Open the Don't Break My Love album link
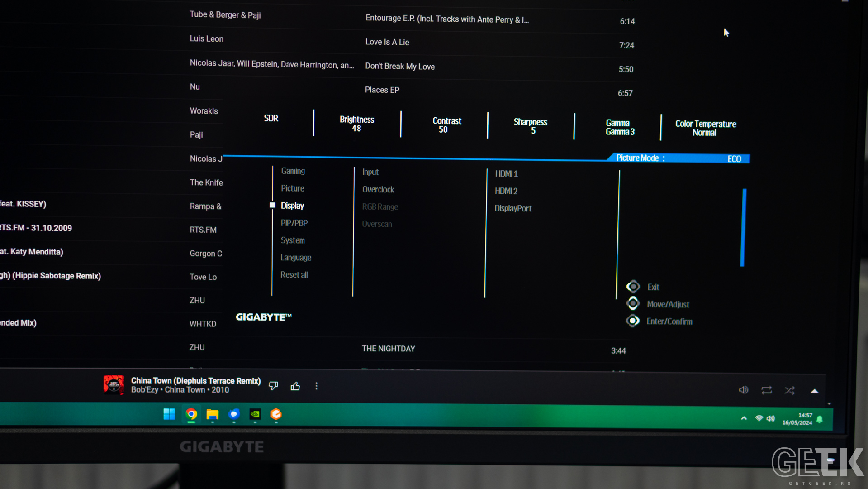868x489 pixels. pyautogui.click(x=400, y=66)
